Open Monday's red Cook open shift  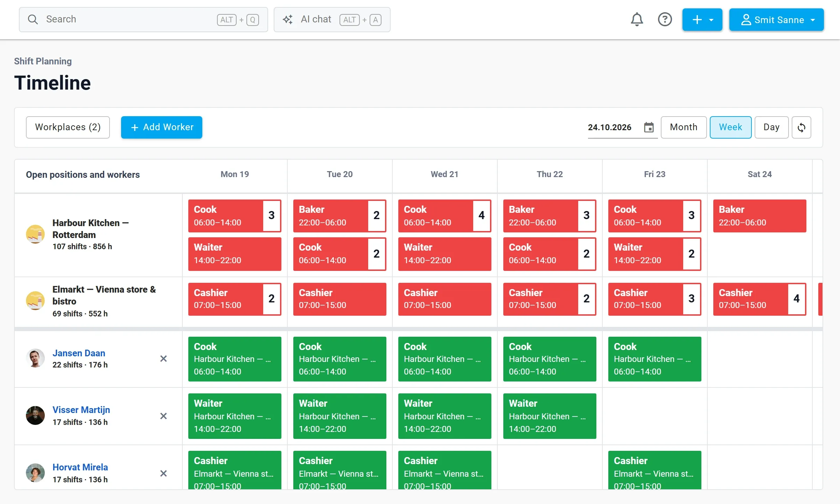pos(234,216)
